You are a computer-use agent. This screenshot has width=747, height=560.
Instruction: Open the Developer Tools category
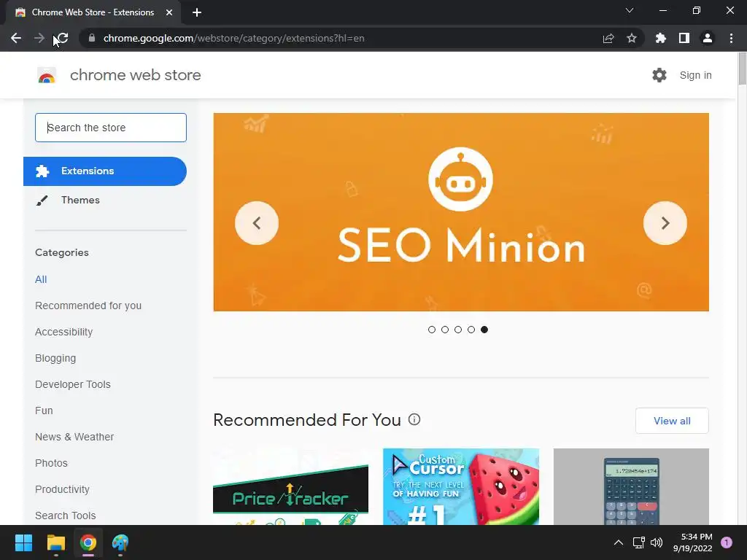[73, 384]
